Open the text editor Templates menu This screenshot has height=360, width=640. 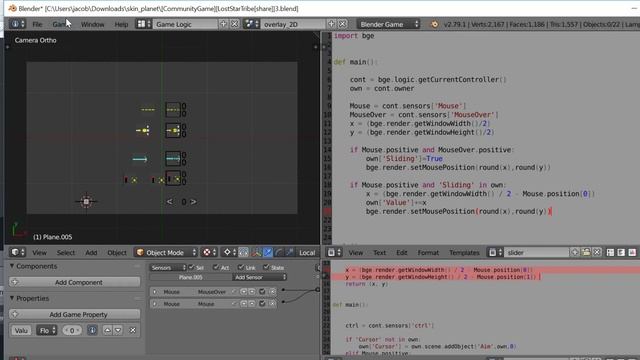click(x=464, y=253)
